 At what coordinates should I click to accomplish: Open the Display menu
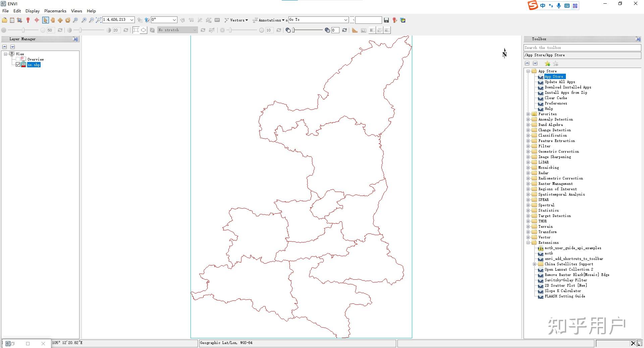pos(33,11)
